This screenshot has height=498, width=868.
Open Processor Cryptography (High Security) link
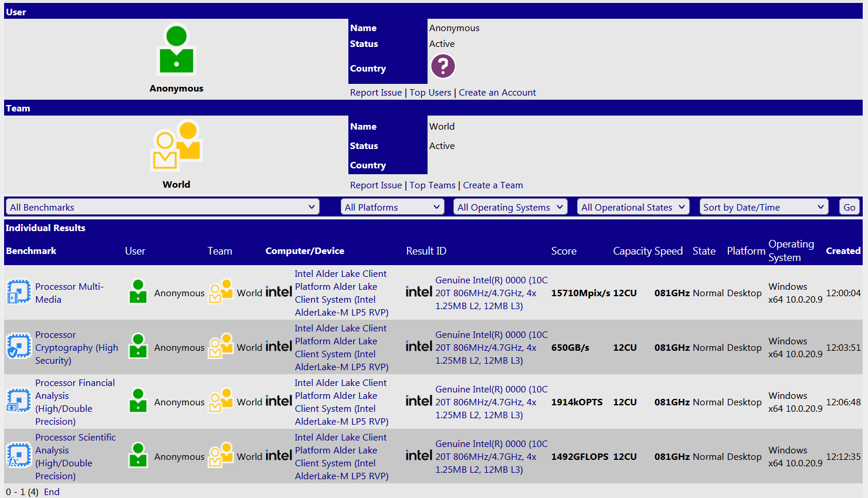76,347
